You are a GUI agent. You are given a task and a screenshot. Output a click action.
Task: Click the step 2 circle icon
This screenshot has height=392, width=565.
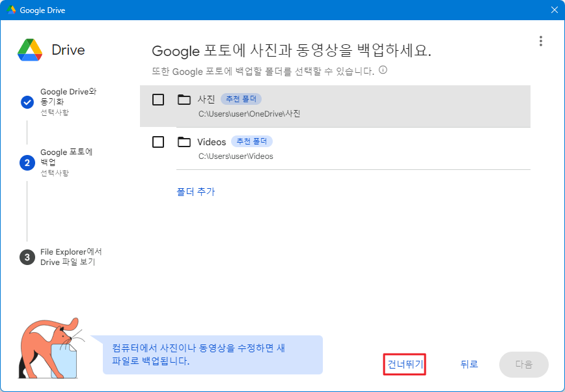coord(27,163)
